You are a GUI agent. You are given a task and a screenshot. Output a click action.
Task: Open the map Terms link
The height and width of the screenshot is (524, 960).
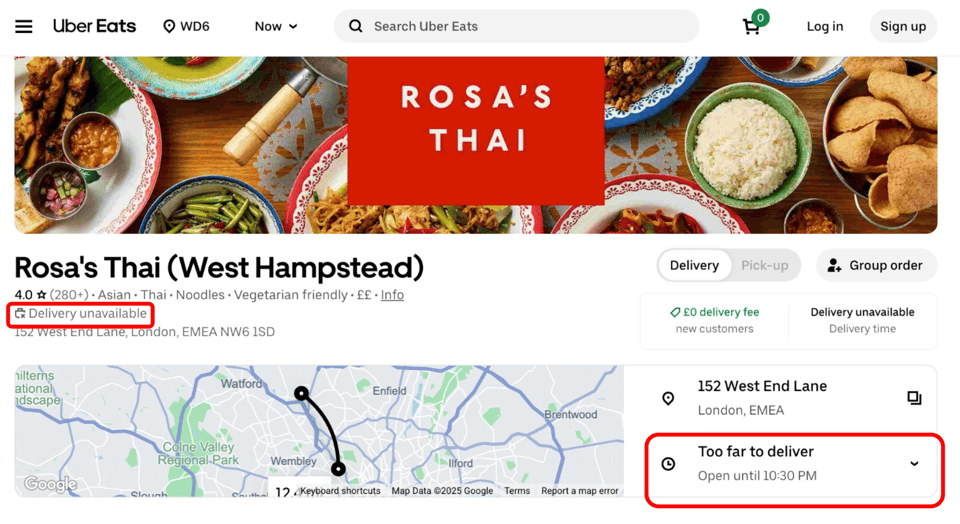click(517, 491)
